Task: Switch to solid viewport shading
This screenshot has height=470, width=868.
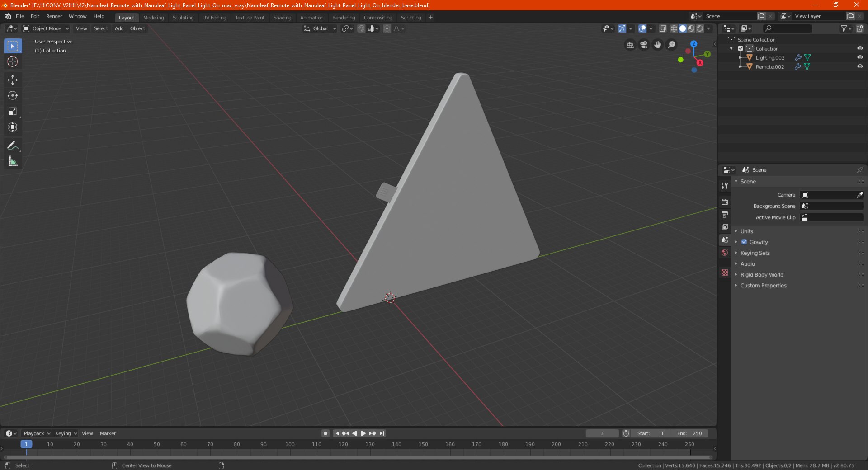Action: 683,28
